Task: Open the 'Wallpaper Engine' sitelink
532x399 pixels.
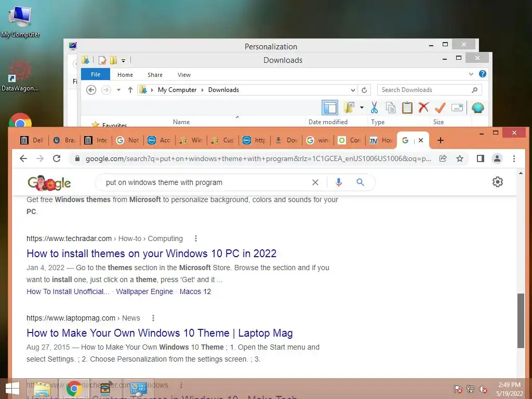Action: (144, 291)
